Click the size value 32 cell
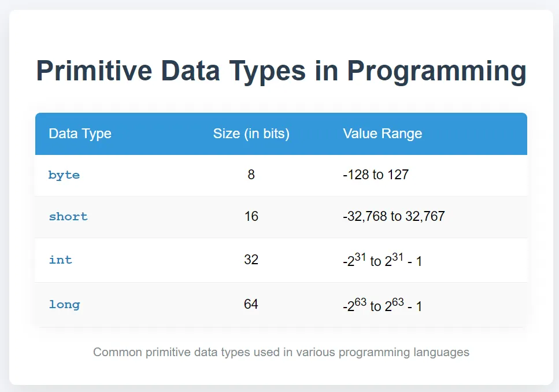This screenshot has height=392, width=559. coord(251,260)
